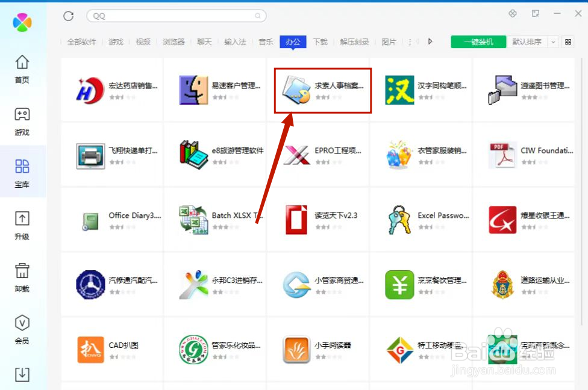Viewport: 588px width, 390px height.
Task: Open 飞翔快递单打印 printer icon
Action: (90, 156)
